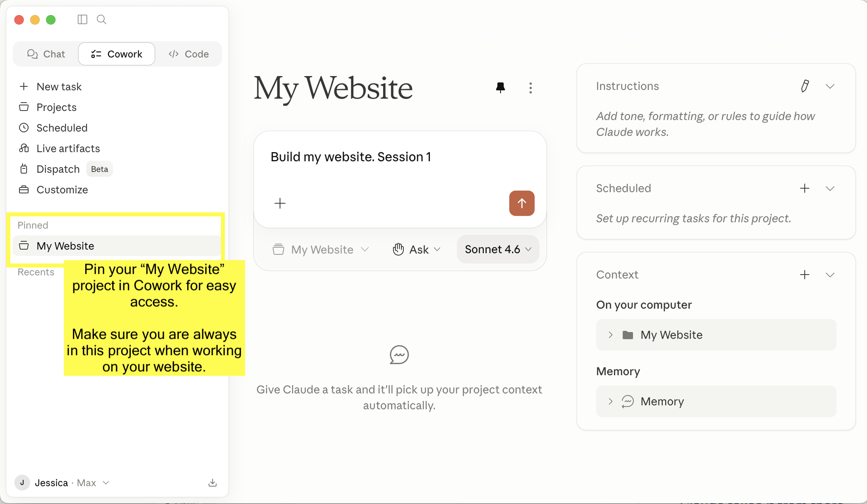Edit Instructions with the pencil icon
This screenshot has height=504, width=867.
point(805,86)
